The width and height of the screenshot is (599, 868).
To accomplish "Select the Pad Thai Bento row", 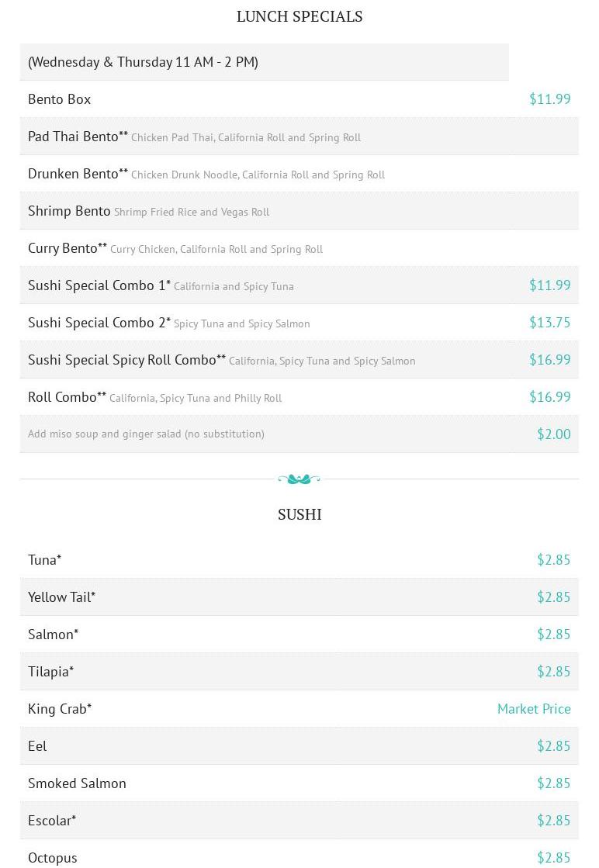I will (x=299, y=137).
